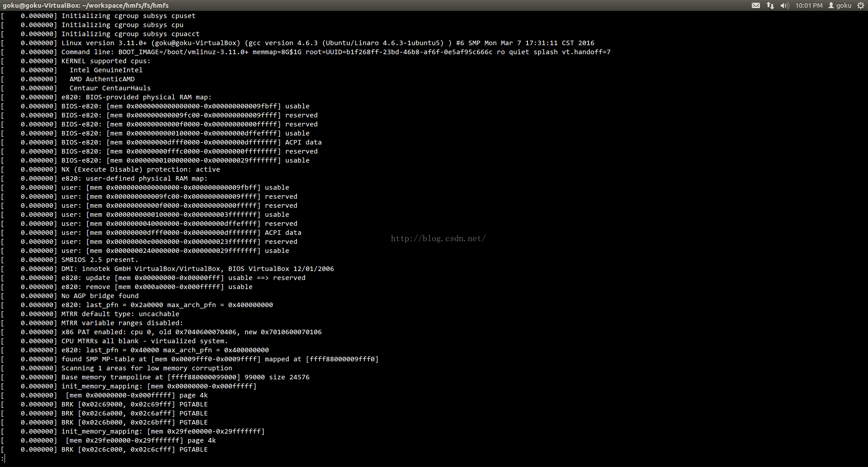Click 'Scanning 1 areas for low memory corruption'

tap(117, 368)
